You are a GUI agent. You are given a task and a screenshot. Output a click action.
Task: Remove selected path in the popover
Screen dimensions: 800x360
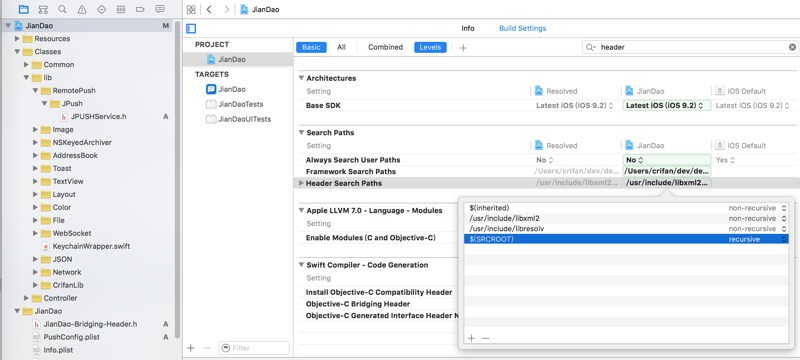click(485, 338)
